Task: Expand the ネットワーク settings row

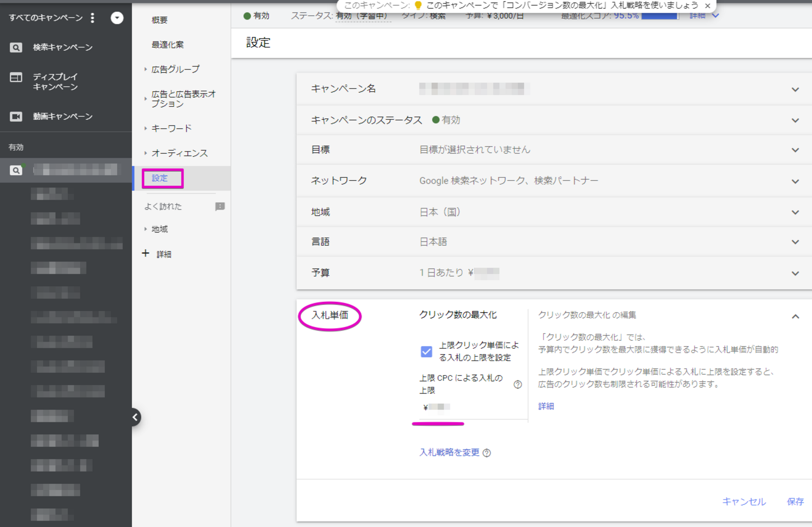Action: click(x=554, y=181)
